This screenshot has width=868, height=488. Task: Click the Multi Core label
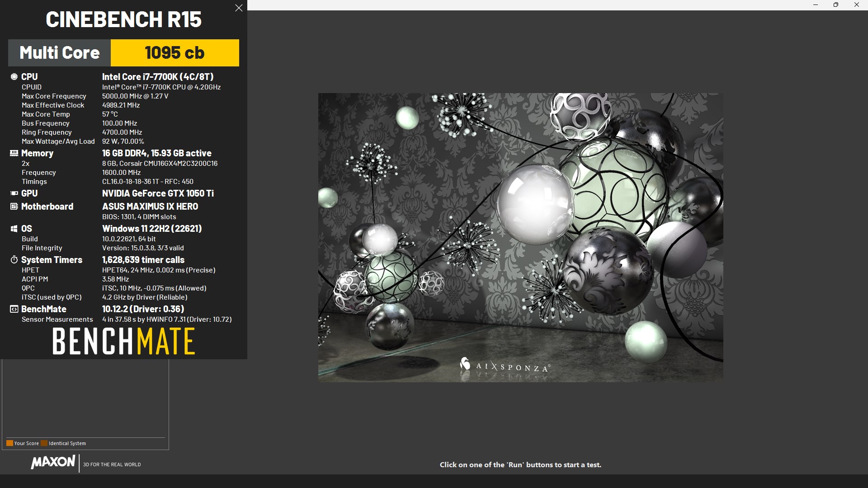pos(59,53)
